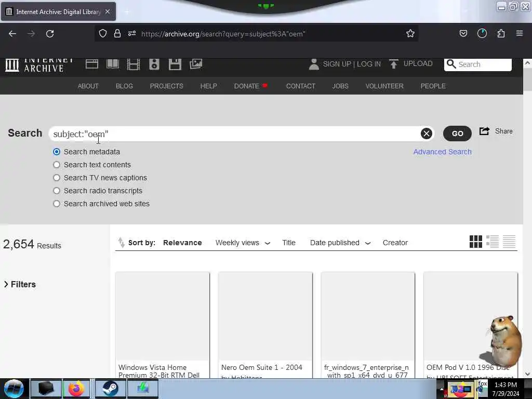
Task: Open the PEOPLE menu item
Action: [433, 86]
